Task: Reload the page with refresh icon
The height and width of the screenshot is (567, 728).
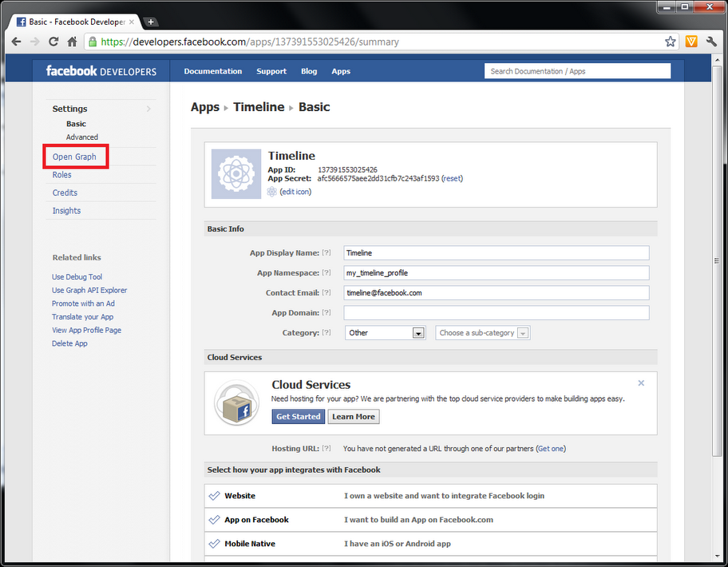Action: [x=53, y=42]
